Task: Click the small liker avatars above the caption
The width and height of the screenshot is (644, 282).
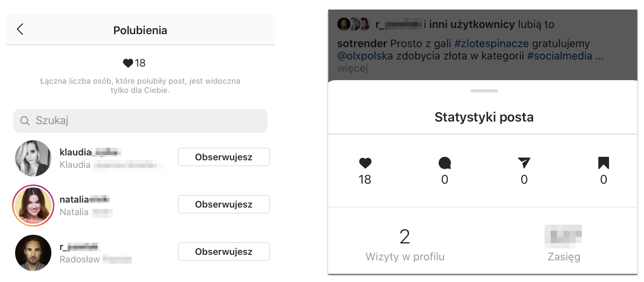Action: tap(354, 24)
